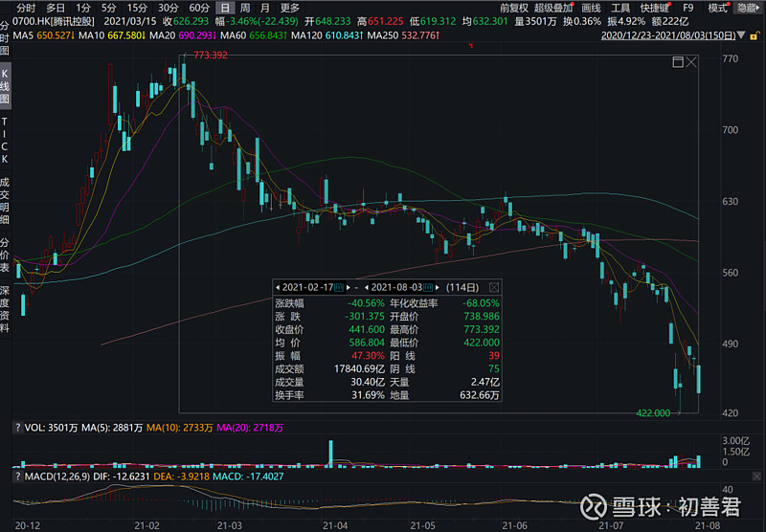This screenshot has height=532, width=766.
Task: Click 换手率 31.69% value in popup
Action: click(x=368, y=395)
